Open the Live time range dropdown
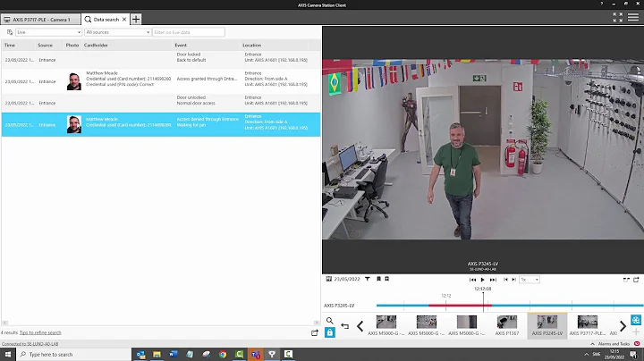Viewport: 644px width, 361px height. click(x=48, y=32)
